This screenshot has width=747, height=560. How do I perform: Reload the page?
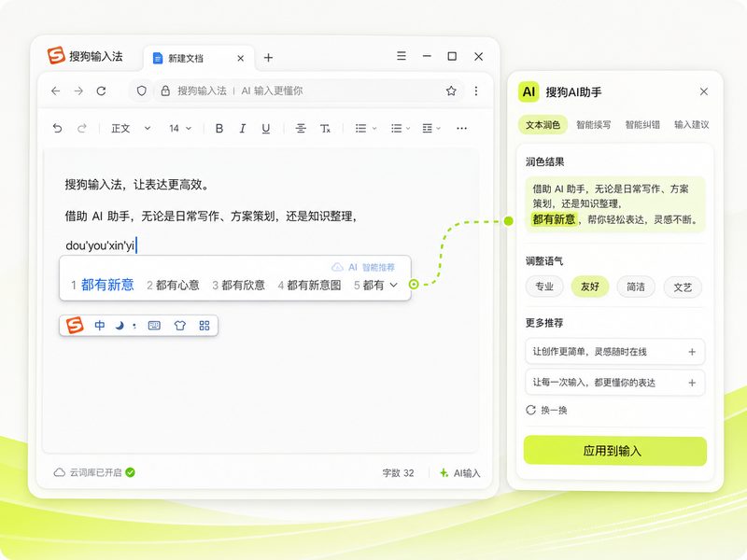(x=102, y=91)
